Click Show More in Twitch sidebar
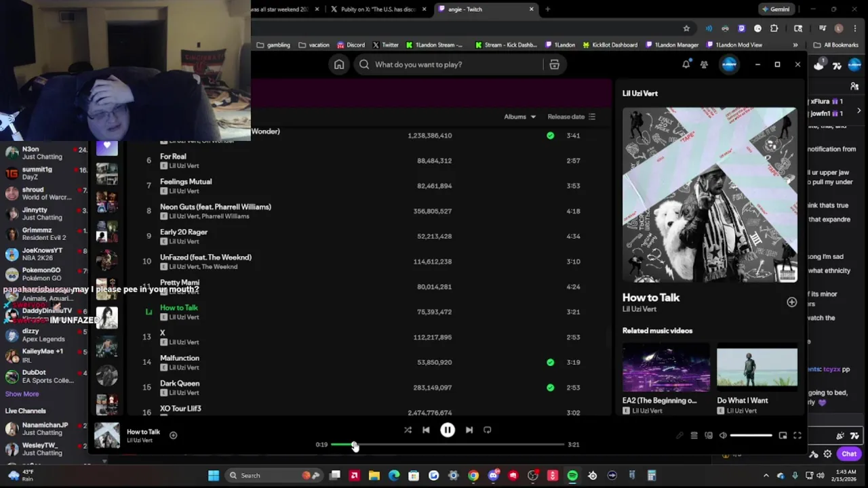 point(22,394)
